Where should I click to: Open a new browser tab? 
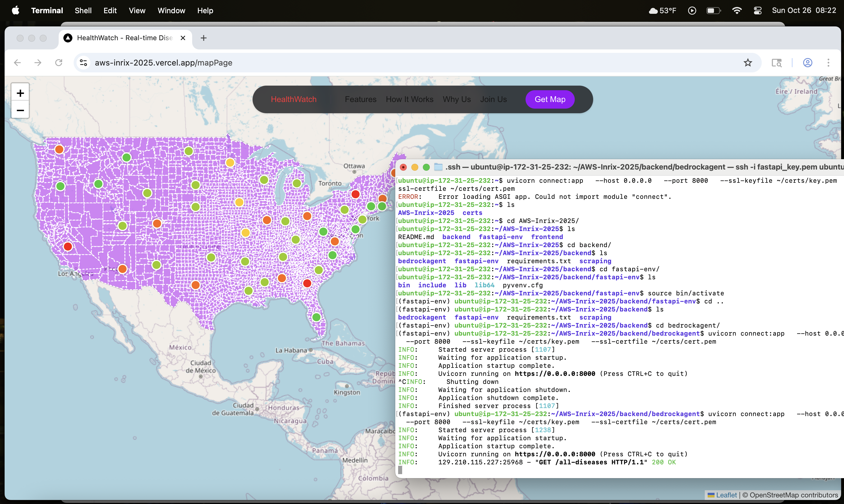pos(204,38)
